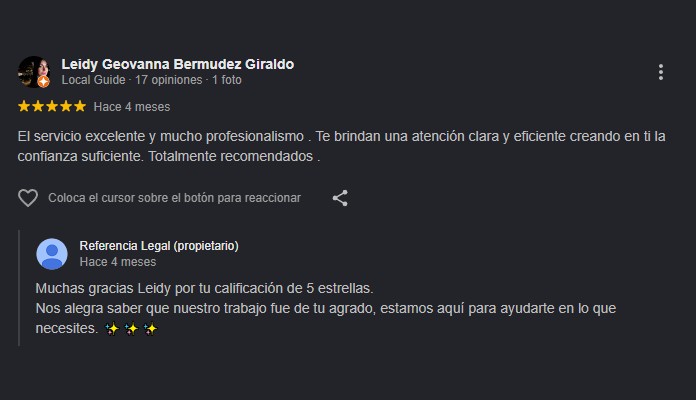Open Leidy Geovanna's profile photo
This screenshot has height=400, width=696.
click(x=33, y=71)
